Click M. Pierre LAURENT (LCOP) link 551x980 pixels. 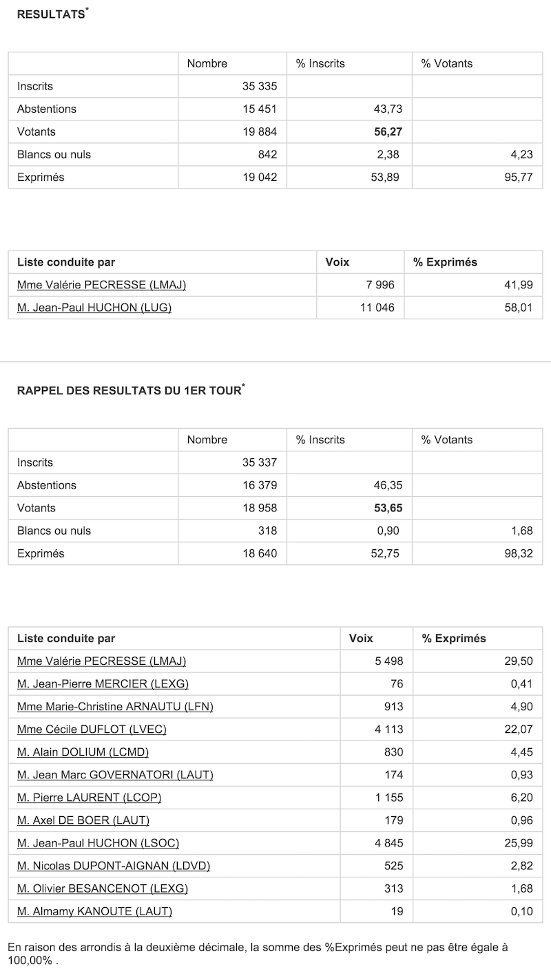pyautogui.click(x=90, y=798)
